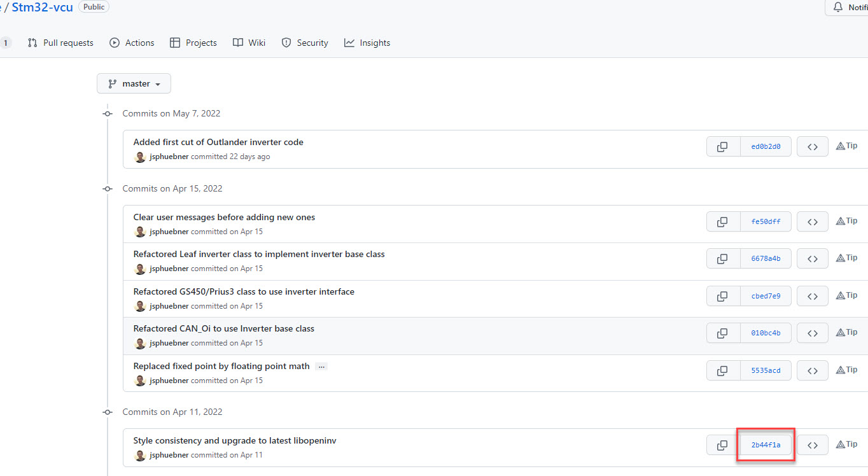The image size is (868, 476).
Task: Switch to the Pull requests tab
Action: click(60, 43)
